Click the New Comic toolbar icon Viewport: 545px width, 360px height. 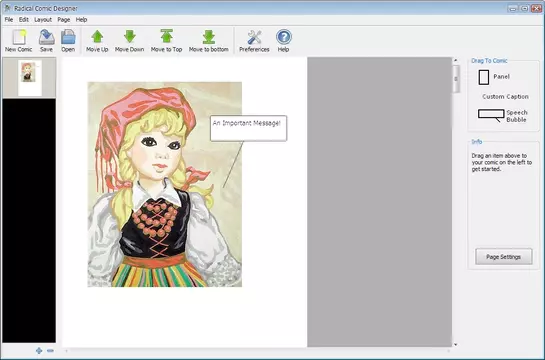pos(19,37)
